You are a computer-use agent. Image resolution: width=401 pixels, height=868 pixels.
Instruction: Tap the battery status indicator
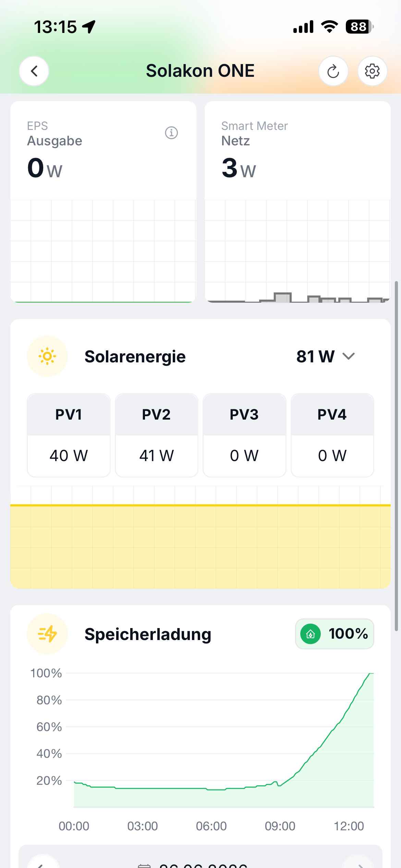(359, 27)
